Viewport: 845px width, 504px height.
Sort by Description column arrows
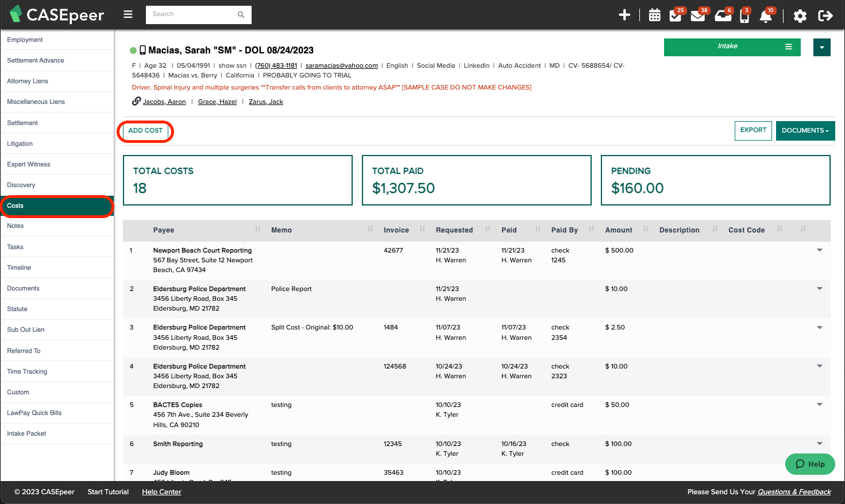pyautogui.click(x=715, y=229)
